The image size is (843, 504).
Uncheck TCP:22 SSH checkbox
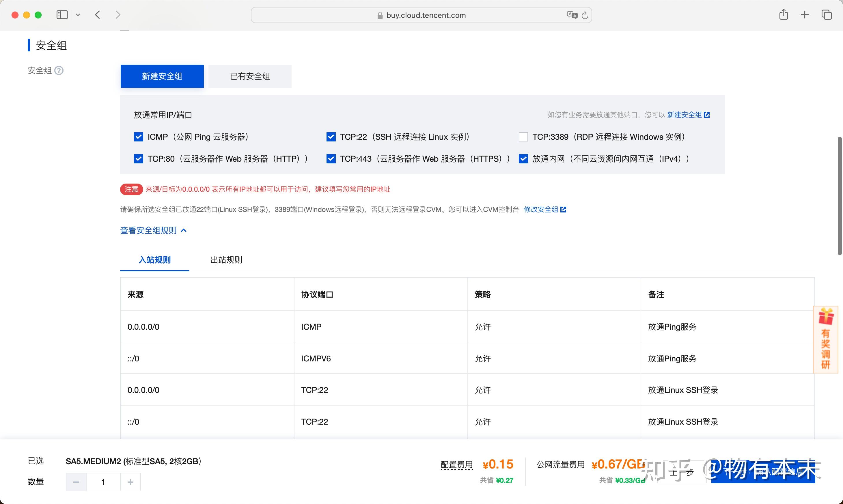pyautogui.click(x=331, y=137)
